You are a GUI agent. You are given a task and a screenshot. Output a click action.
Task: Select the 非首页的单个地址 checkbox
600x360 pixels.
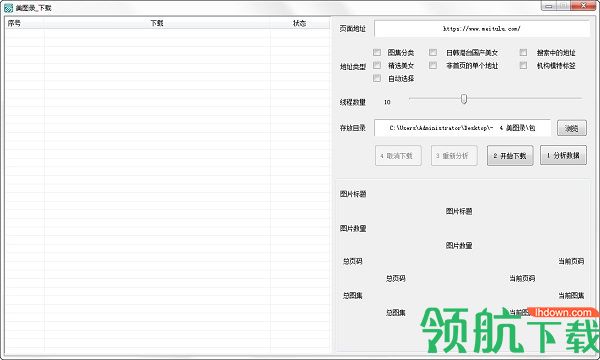pyautogui.click(x=433, y=65)
